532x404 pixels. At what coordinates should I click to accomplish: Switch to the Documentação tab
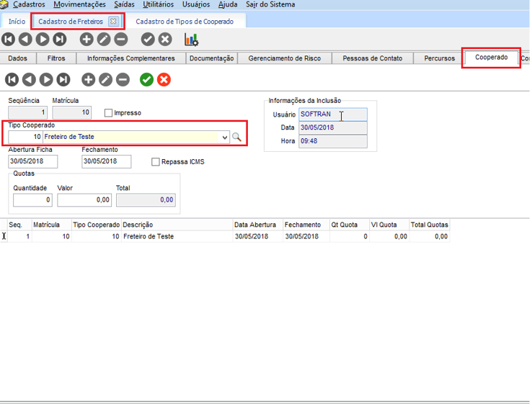212,58
